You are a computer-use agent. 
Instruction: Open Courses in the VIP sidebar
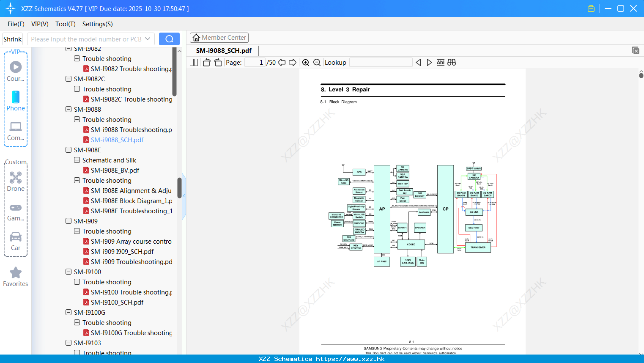point(16,71)
